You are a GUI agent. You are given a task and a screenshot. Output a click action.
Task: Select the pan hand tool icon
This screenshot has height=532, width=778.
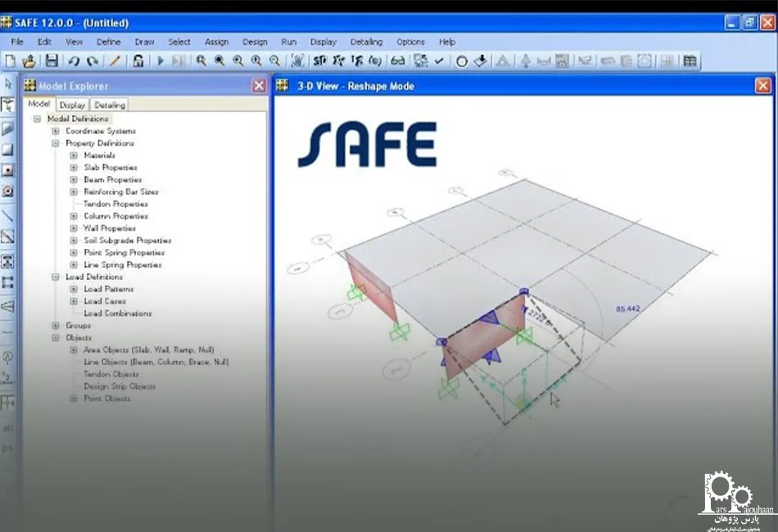point(297,61)
